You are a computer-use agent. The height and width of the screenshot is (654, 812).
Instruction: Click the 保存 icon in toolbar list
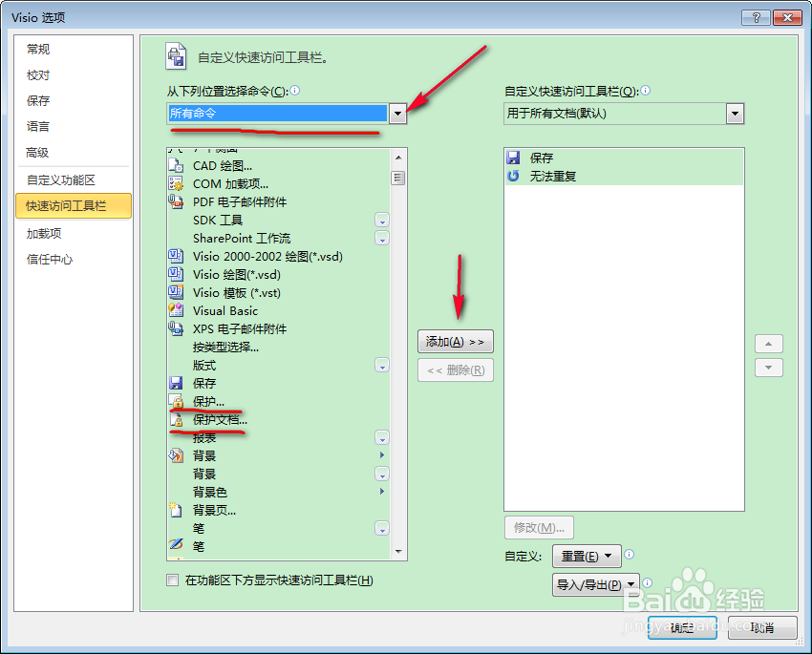[513, 158]
